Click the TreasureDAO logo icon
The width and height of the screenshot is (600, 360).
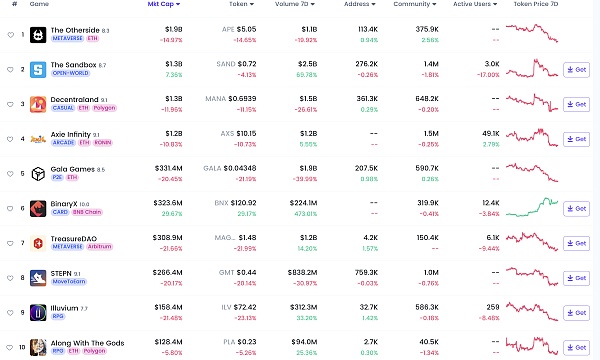click(x=38, y=243)
